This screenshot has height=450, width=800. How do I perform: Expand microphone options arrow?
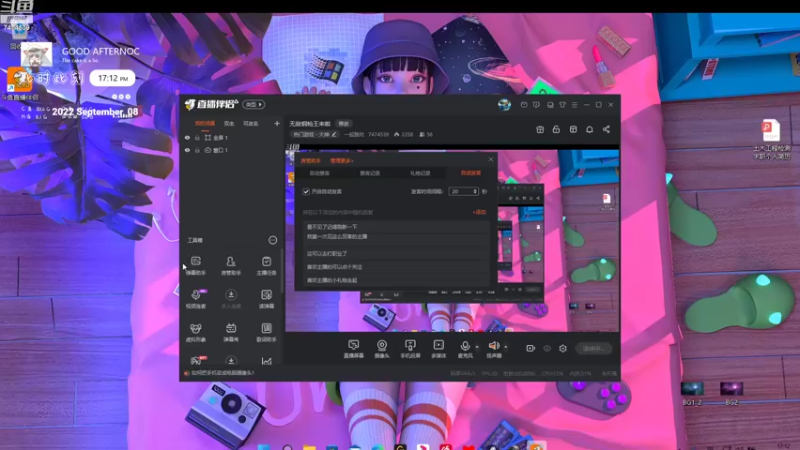pos(477,347)
